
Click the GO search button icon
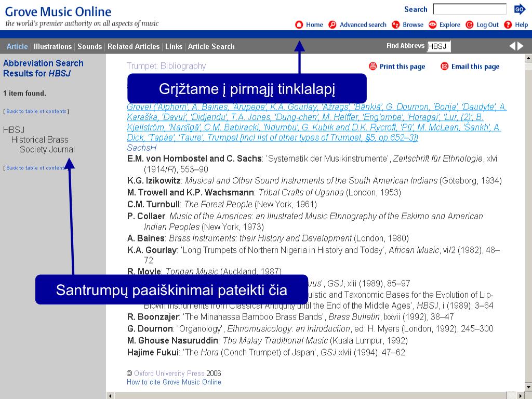(520, 9)
